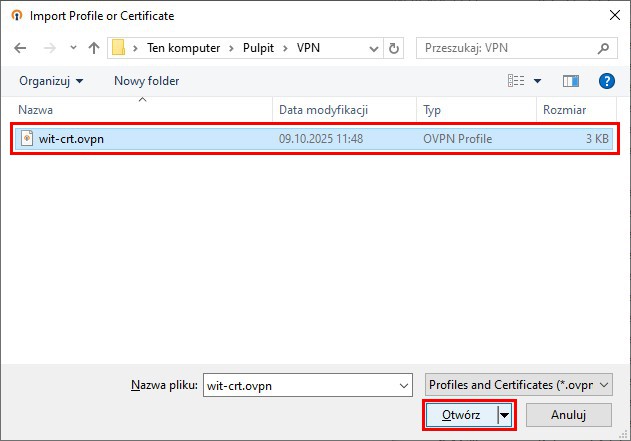This screenshot has width=631, height=441.
Task: Click the folder icon in address bar
Action: 119,47
